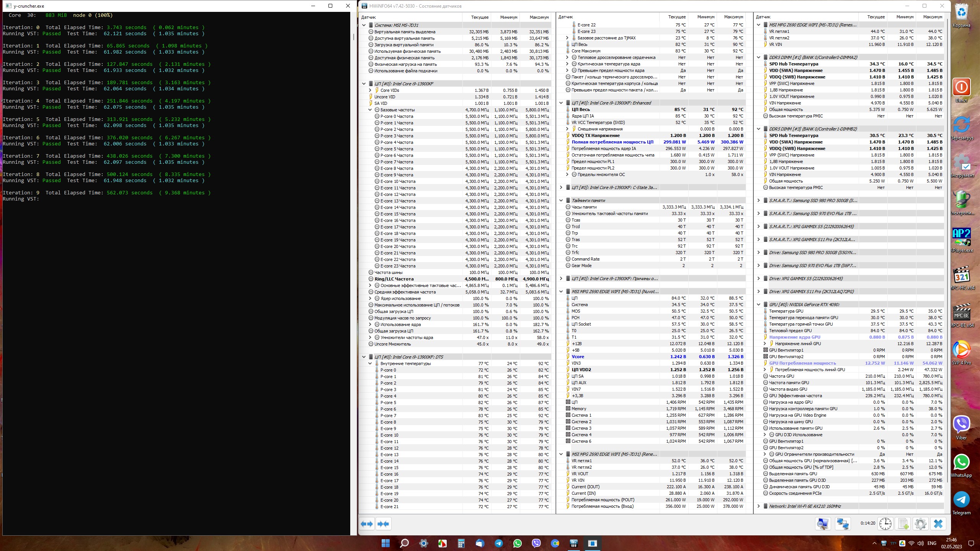Select the Полная потребляемая мощность ЦП row
The width and height of the screenshot is (980, 551).
coord(612,142)
